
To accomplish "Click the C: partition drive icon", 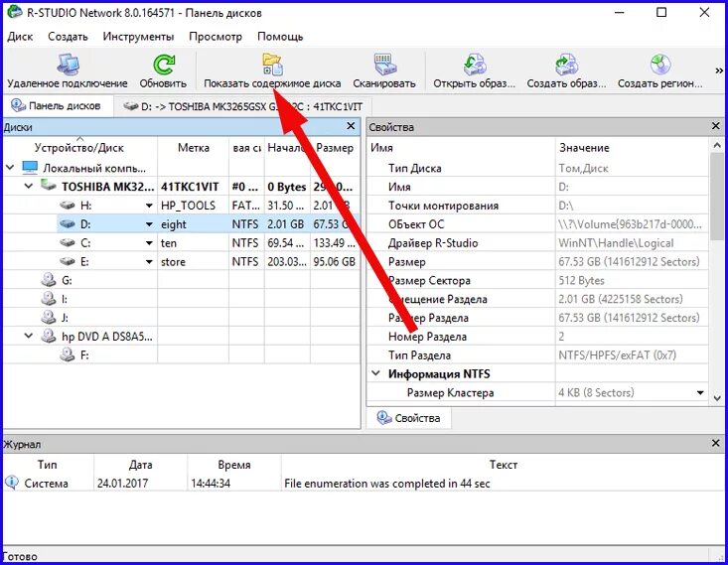I will 68,242.
